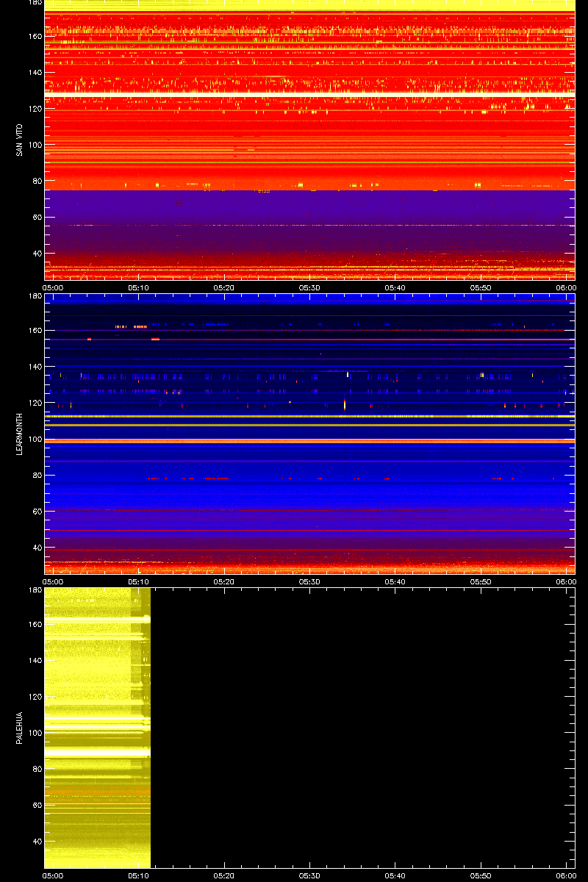Pick the 160 tick label on Learmonth axis
The image size is (588, 882).
pos(35,330)
